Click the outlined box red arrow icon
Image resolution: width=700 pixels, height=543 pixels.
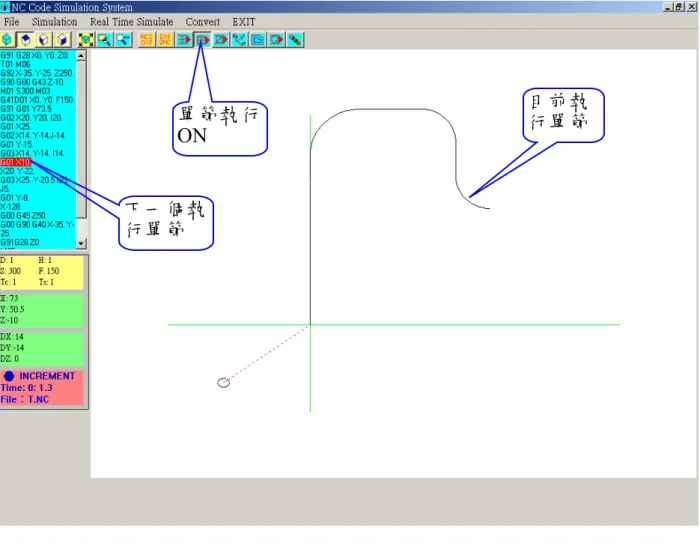(276, 40)
